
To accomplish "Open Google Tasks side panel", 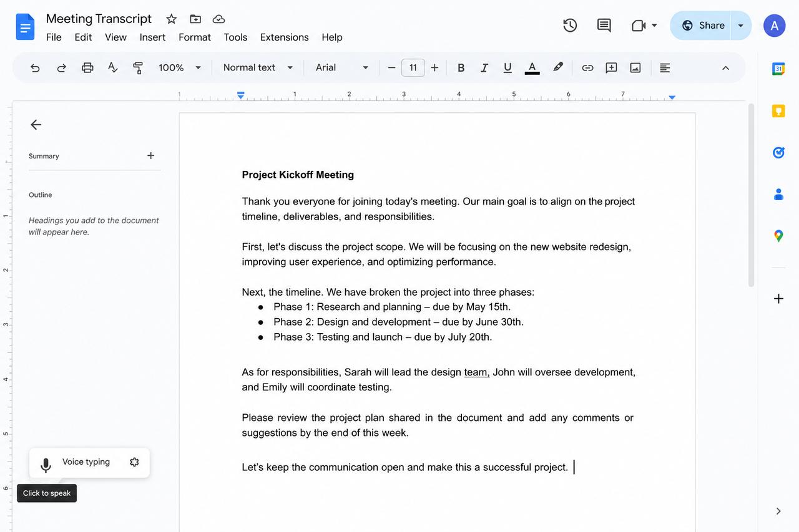I will pyautogui.click(x=778, y=153).
